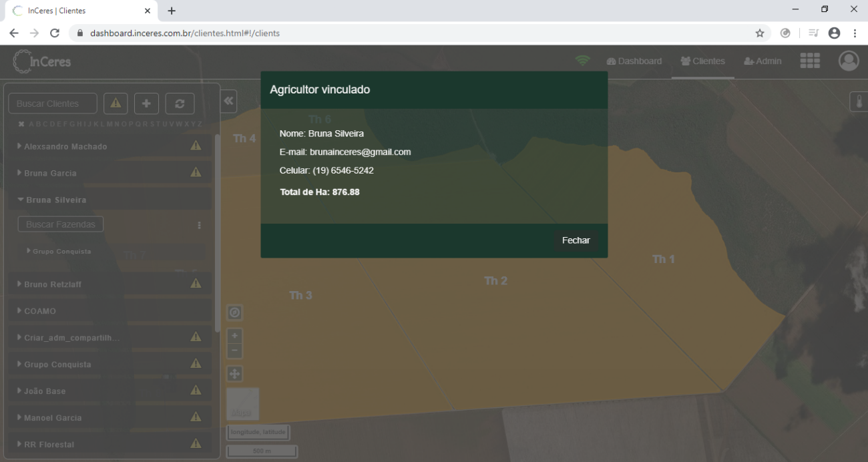Open the Dashboard menu item
This screenshot has width=868, height=462.
634,61
